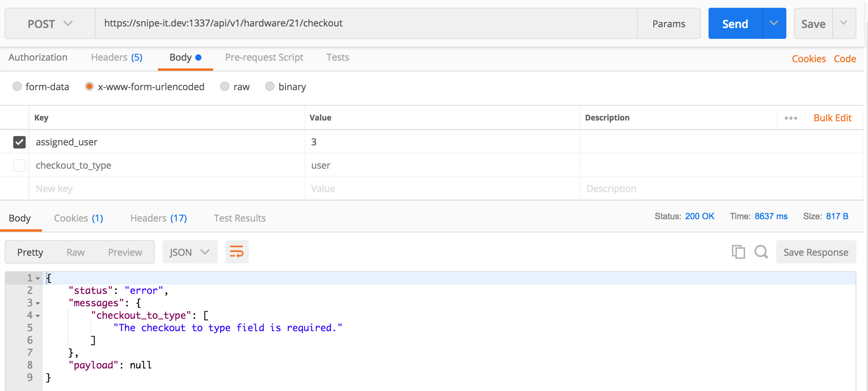This screenshot has width=868, height=391.
Task: Enable the checkout_to_type parameter
Action: pyautogui.click(x=19, y=165)
